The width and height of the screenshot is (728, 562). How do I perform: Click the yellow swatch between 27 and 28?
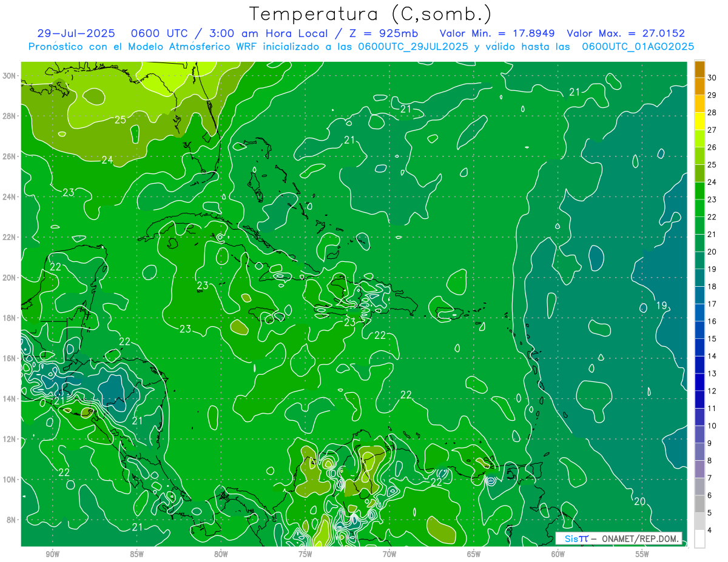tap(699, 121)
